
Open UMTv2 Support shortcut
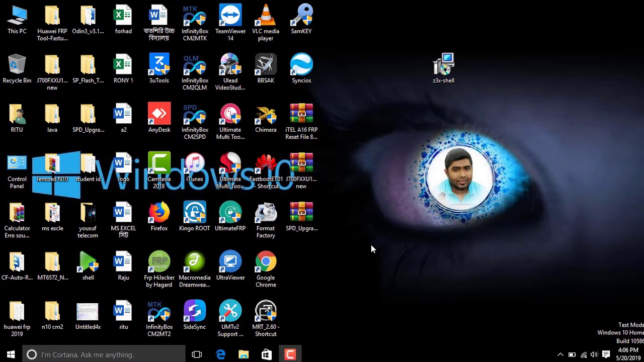230,319
